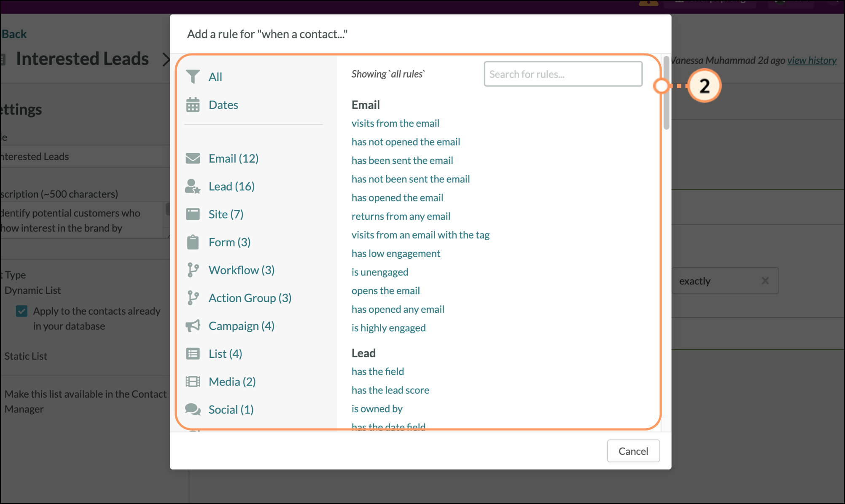Click the Social chat bubbles icon
This screenshot has height=504, width=845.
coord(193,410)
